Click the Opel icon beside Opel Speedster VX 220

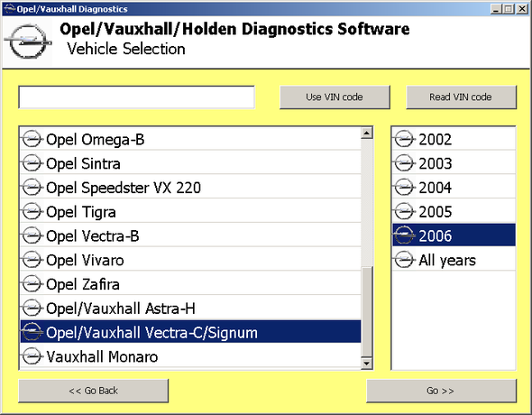pyautogui.click(x=32, y=188)
